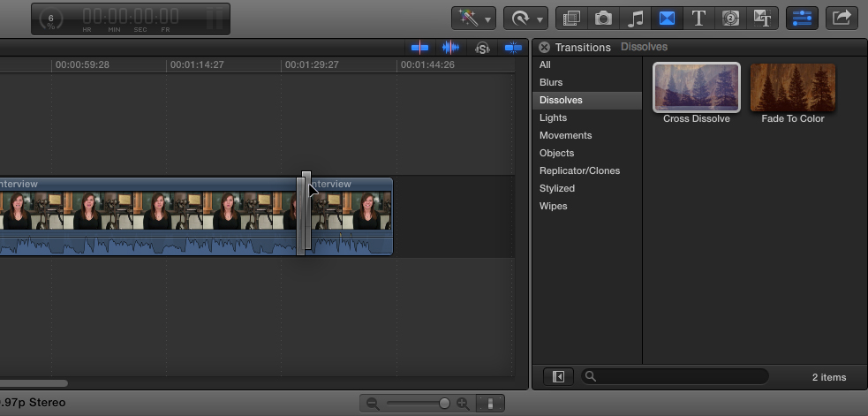Select the Wipes category
The width and height of the screenshot is (868, 416).
click(x=587, y=206)
